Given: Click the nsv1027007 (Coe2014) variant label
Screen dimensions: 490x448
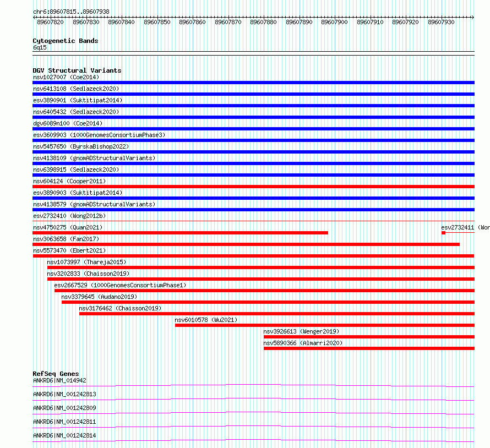Looking at the screenshot, I should pyautogui.click(x=66, y=77).
